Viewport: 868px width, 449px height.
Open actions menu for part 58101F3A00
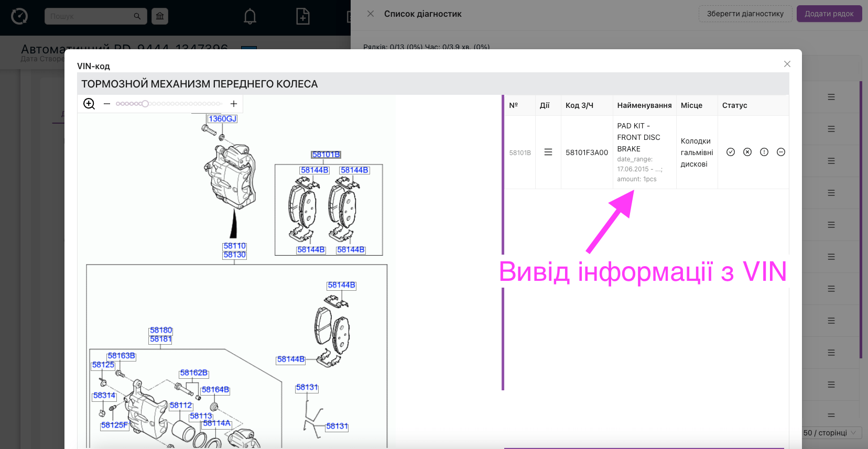[548, 152]
